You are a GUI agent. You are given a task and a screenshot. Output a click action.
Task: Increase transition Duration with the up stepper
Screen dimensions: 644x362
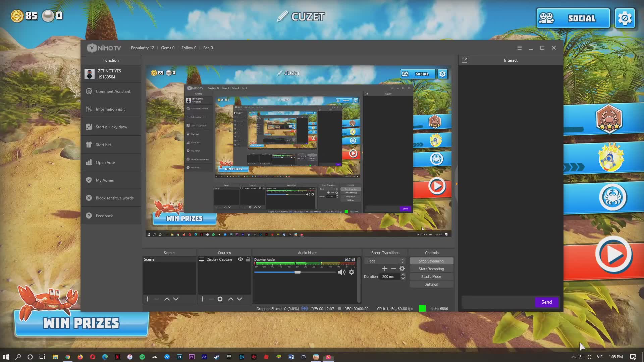[403, 275]
